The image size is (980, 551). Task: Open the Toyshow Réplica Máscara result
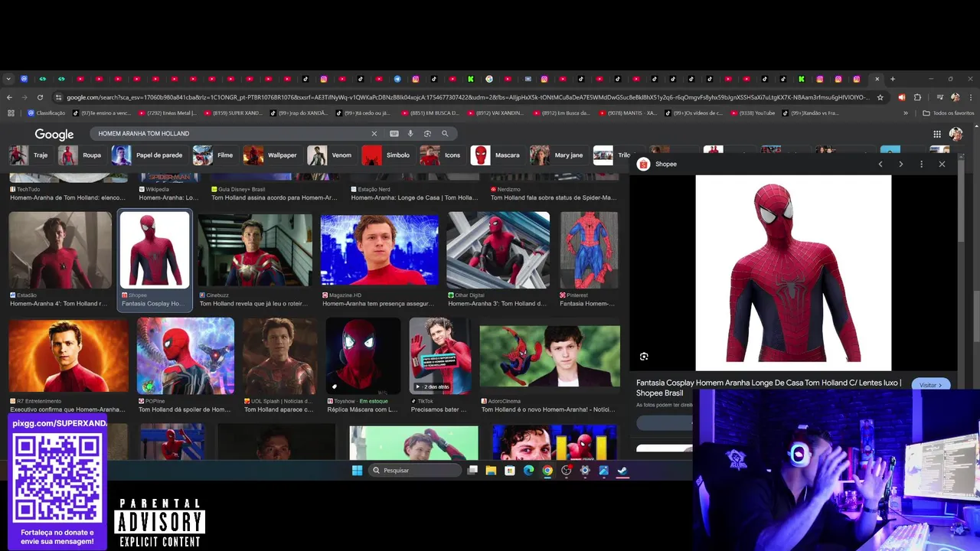(363, 355)
